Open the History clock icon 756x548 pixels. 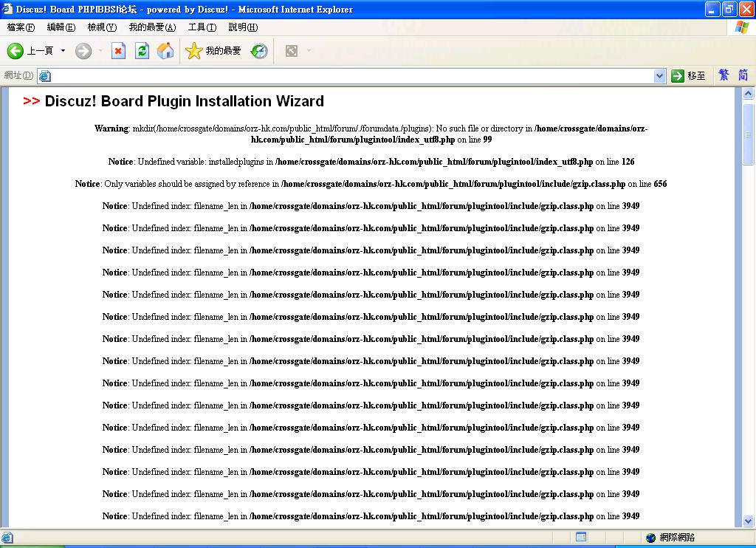point(259,51)
